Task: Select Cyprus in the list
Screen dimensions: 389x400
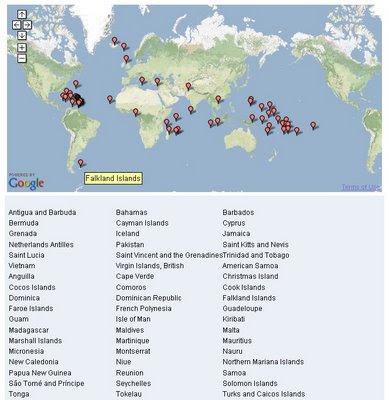Action: (234, 223)
